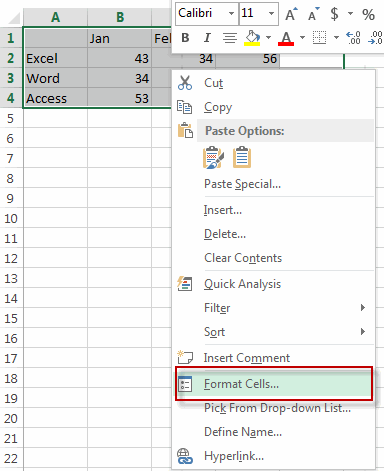This screenshot has width=384, height=471.
Task: Click the Format Cells icon
Action: click(x=185, y=384)
